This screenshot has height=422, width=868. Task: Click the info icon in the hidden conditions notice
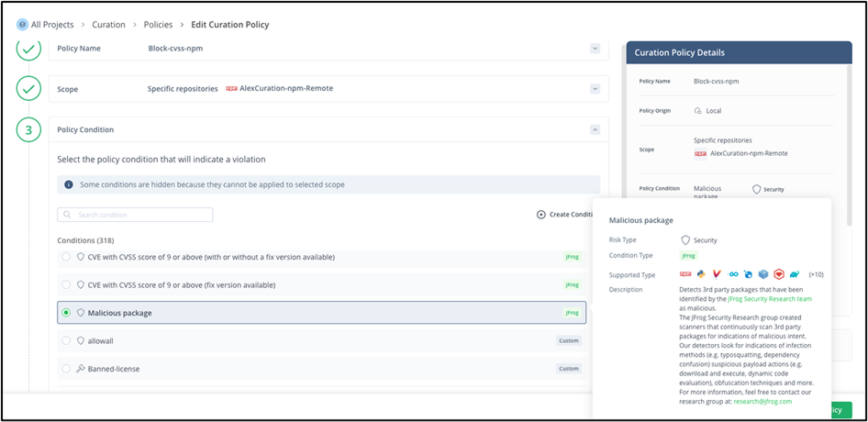68,184
